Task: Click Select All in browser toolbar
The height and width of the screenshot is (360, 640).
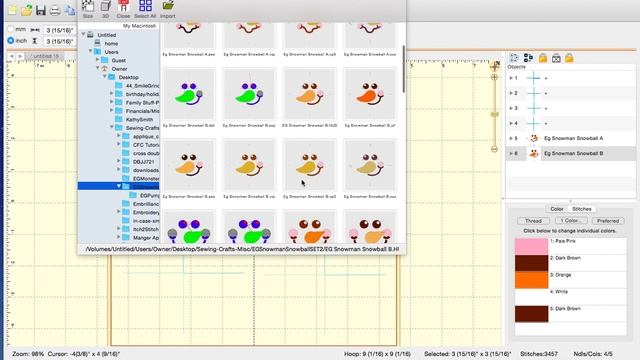Action: pyautogui.click(x=145, y=9)
